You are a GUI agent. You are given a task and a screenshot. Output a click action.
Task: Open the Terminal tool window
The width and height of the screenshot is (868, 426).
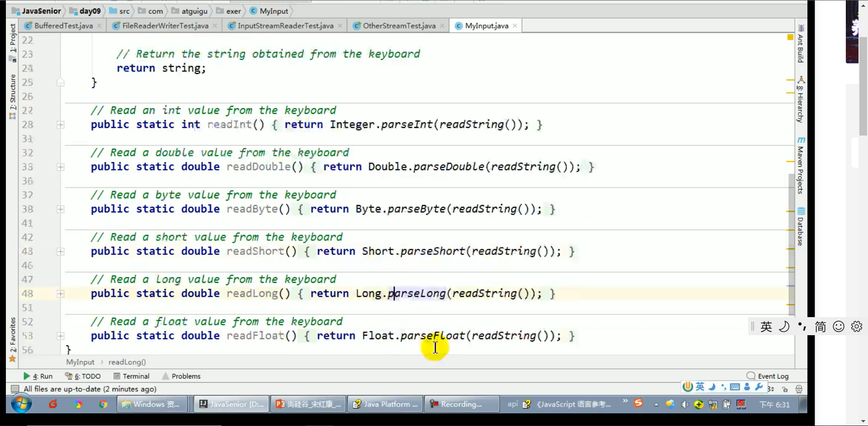132,376
